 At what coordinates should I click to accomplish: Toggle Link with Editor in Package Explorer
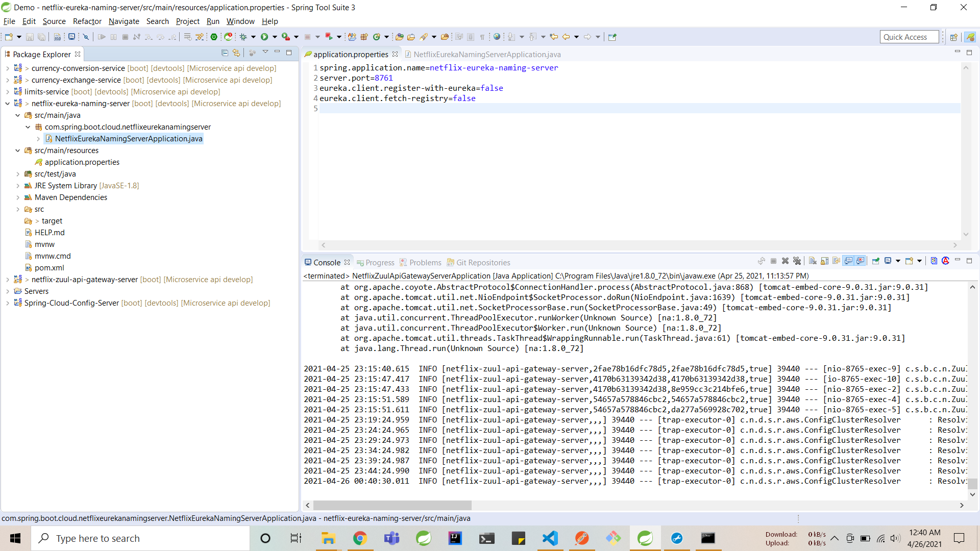(x=236, y=53)
